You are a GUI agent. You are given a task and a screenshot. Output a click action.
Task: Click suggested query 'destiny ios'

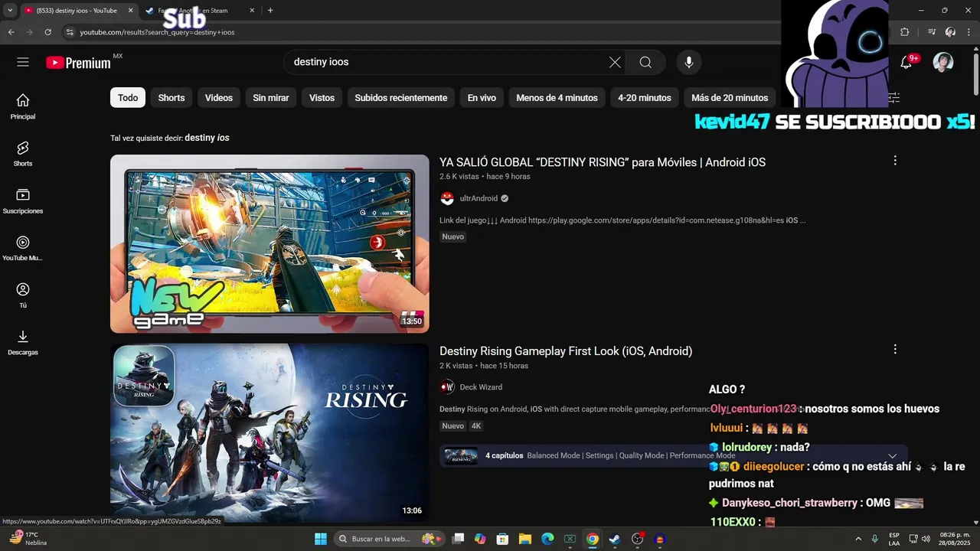207,138
